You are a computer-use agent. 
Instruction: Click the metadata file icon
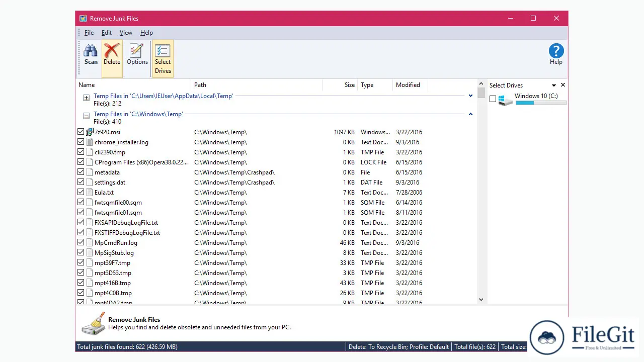point(90,172)
